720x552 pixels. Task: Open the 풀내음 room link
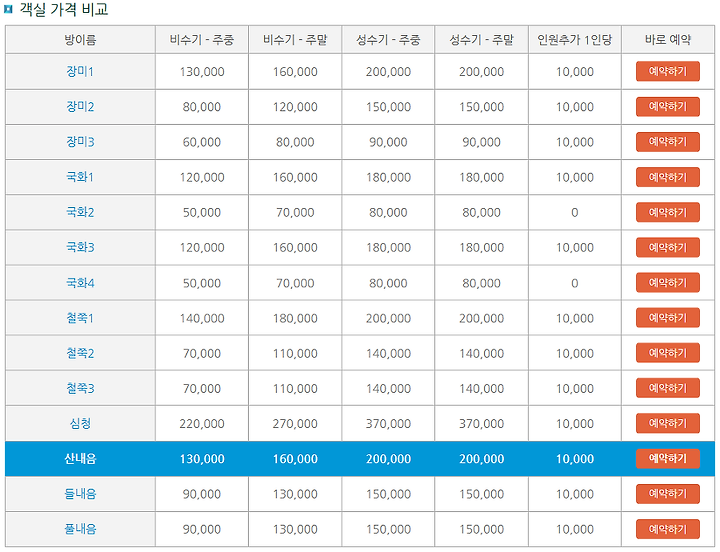coord(80,529)
